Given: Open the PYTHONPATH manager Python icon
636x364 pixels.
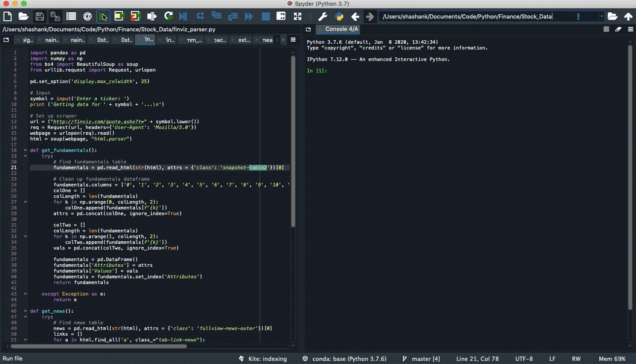Looking at the screenshot, I should pos(339,16).
